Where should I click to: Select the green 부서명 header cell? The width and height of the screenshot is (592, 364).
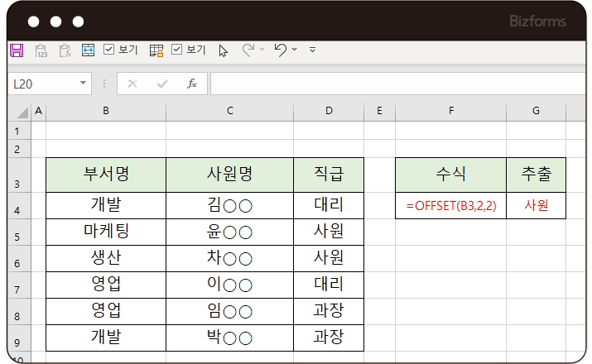click(106, 174)
